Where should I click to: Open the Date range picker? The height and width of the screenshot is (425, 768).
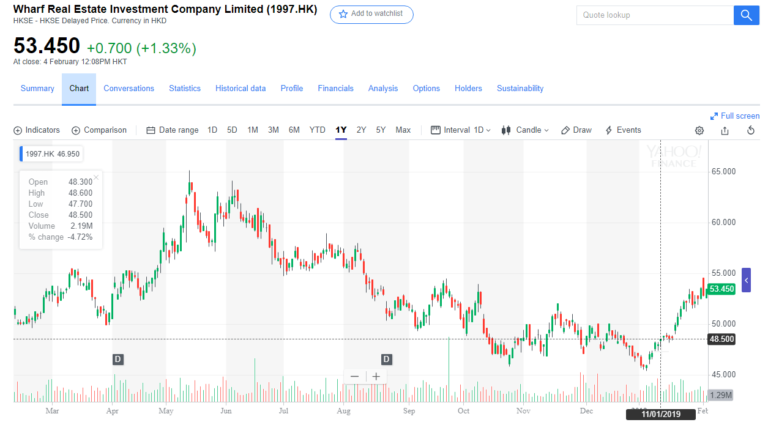pyautogui.click(x=172, y=130)
